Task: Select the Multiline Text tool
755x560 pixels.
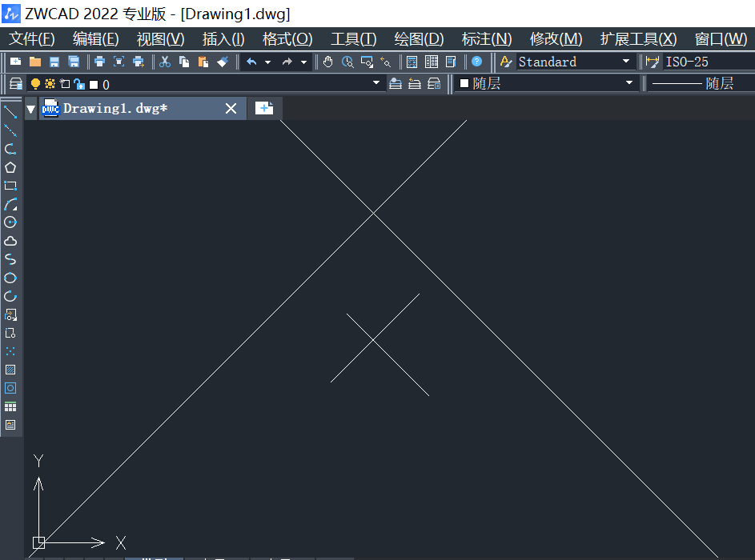Action: pos(10,426)
